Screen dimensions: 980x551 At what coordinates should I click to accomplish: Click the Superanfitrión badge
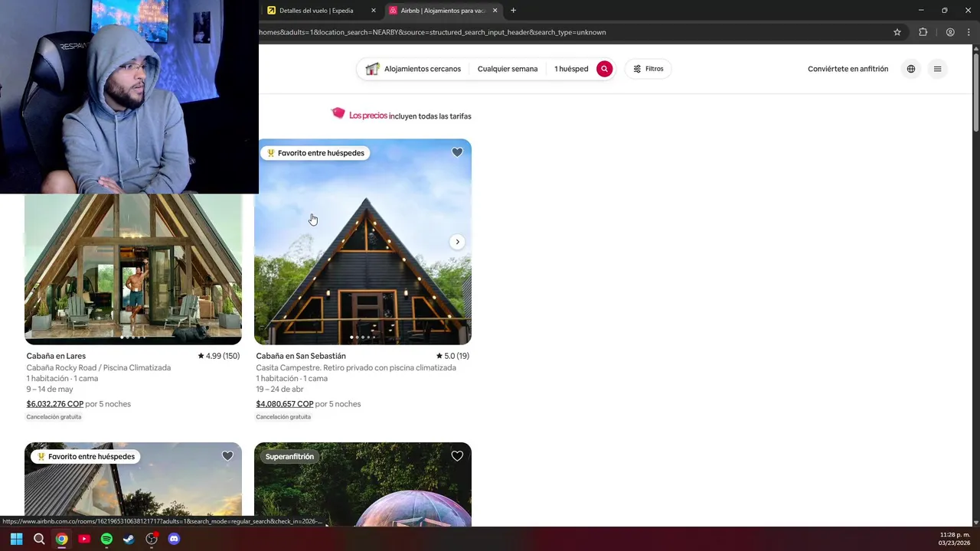pyautogui.click(x=289, y=457)
